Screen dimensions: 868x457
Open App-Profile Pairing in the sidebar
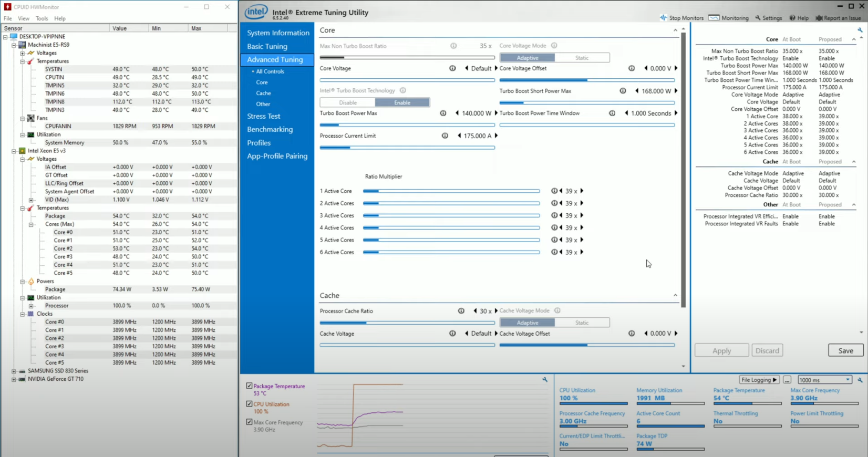click(278, 156)
